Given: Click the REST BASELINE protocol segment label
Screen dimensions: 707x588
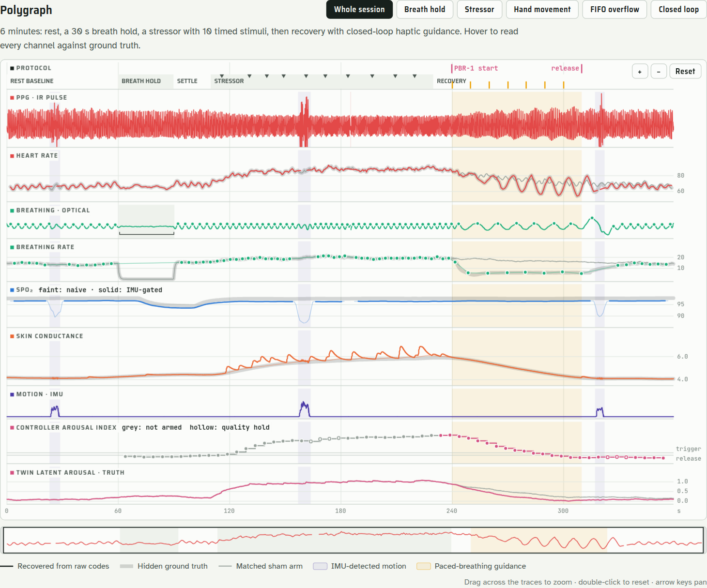Looking at the screenshot, I should tap(32, 81).
